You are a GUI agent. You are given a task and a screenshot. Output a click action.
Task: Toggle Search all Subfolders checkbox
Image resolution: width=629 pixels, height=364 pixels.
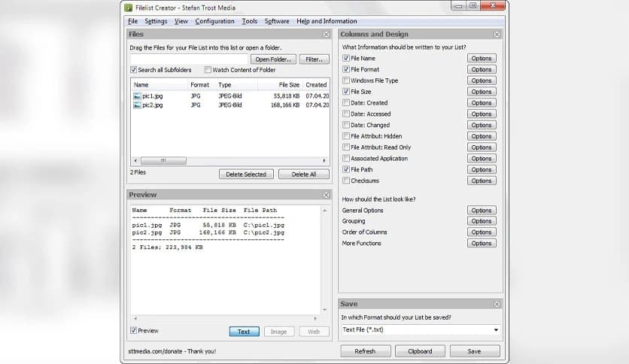coord(134,70)
